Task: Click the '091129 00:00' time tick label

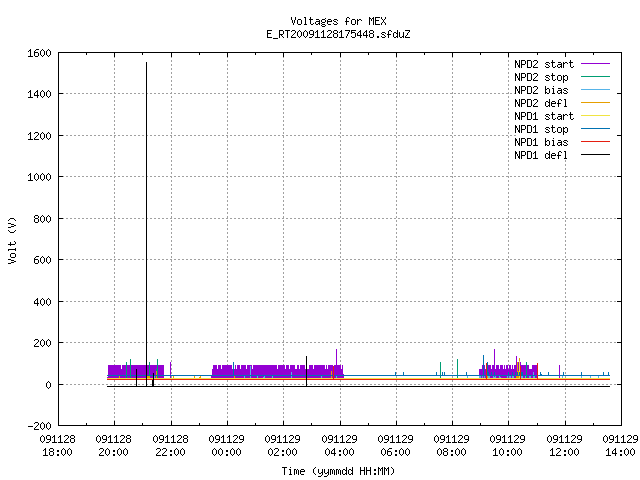Action: point(227,446)
